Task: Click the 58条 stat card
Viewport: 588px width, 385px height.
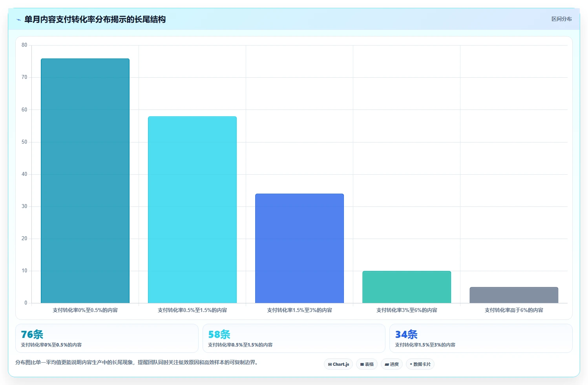Action: [294, 338]
